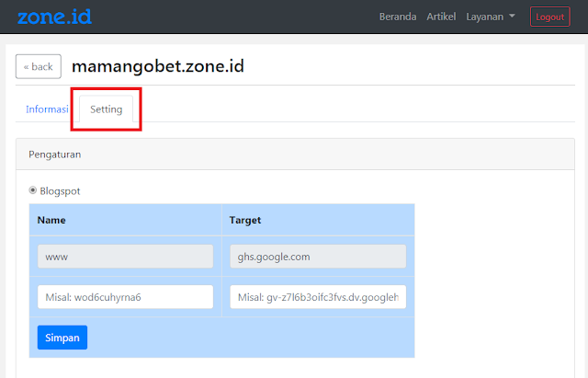Click the Blogspot label text
The height and width of the screenshot is (378, 588).
pos(60,191)
